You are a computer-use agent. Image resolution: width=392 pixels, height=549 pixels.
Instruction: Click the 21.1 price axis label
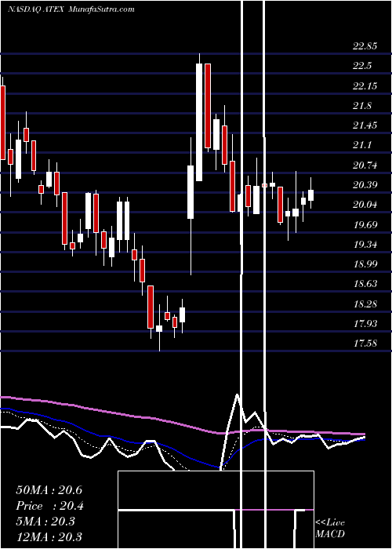click(362, 145)
